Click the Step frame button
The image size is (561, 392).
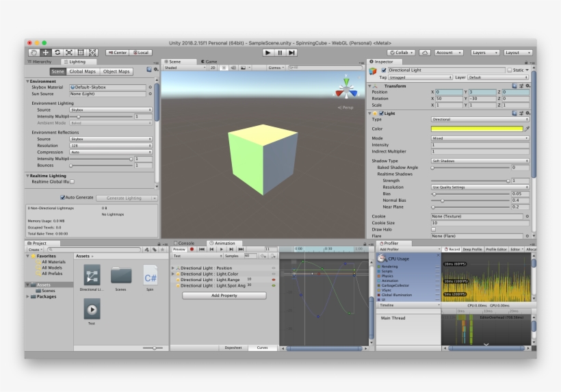[292, 53]
